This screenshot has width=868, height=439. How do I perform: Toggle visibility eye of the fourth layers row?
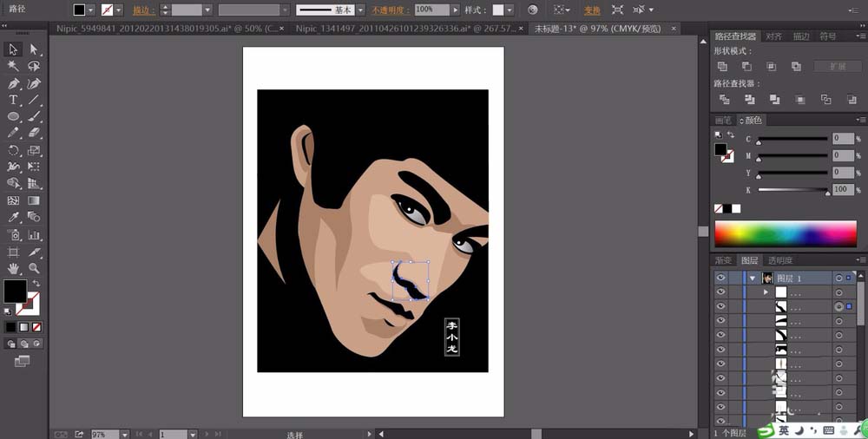click(720, 320)
